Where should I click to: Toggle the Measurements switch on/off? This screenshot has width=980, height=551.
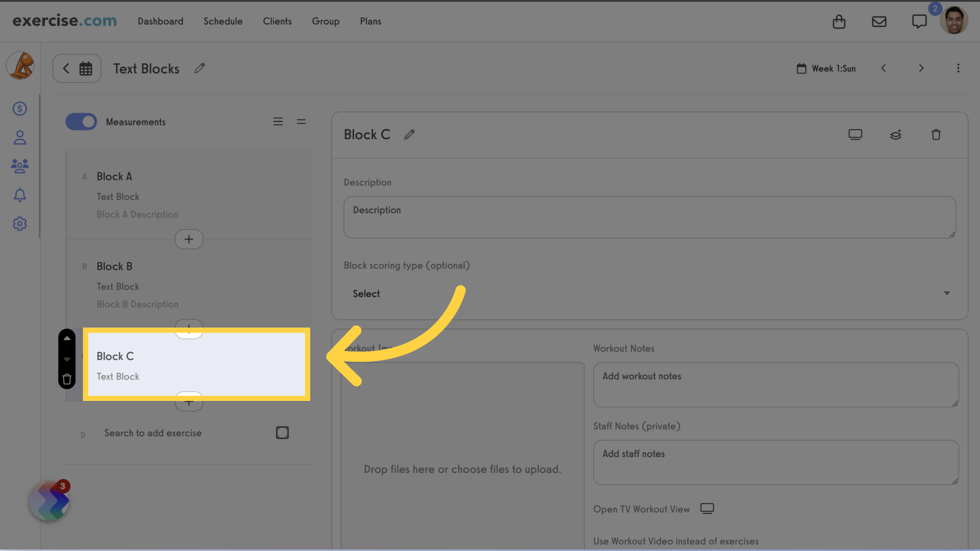click(x=81, y=121)
